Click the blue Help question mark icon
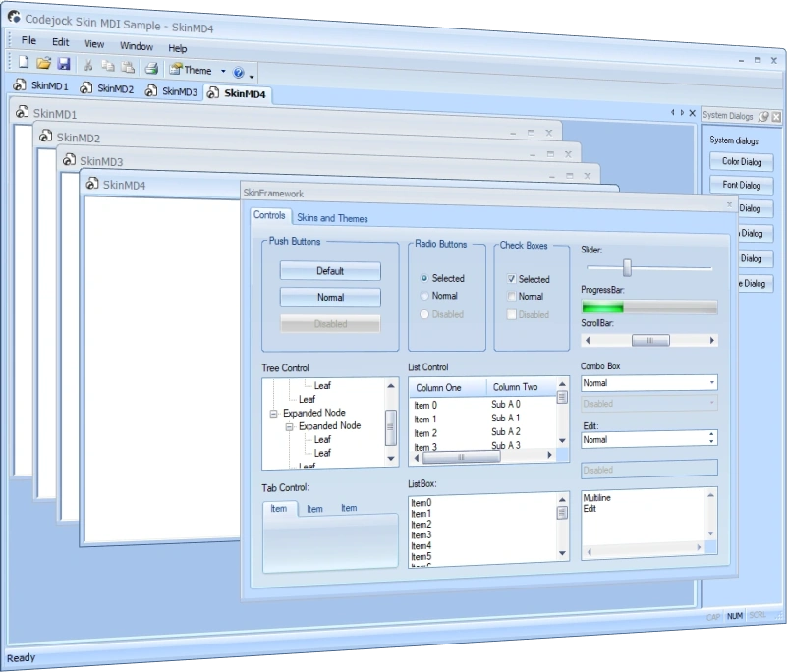 239,73
